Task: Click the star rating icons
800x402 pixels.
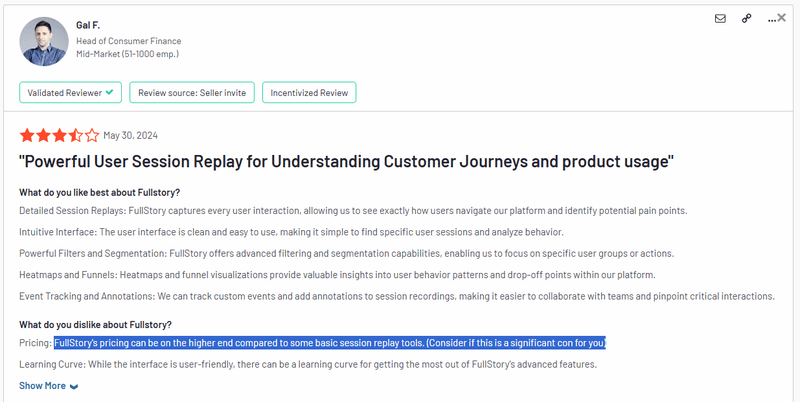Action: [59, 135]
